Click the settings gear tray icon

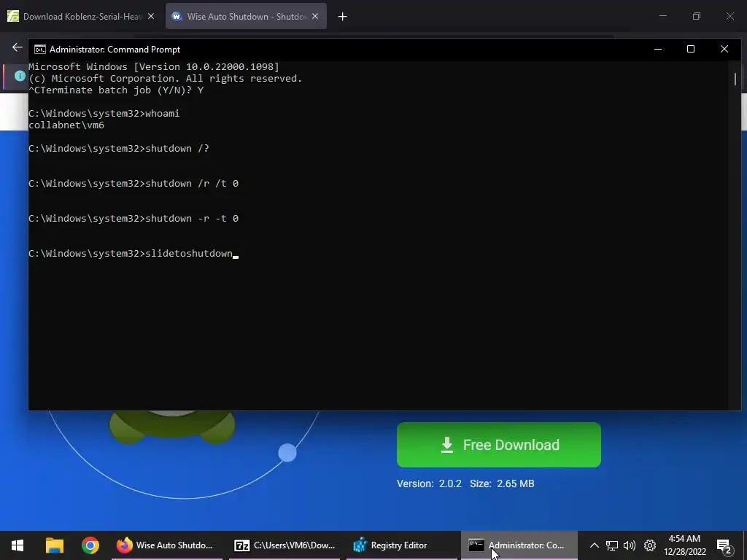650,545
